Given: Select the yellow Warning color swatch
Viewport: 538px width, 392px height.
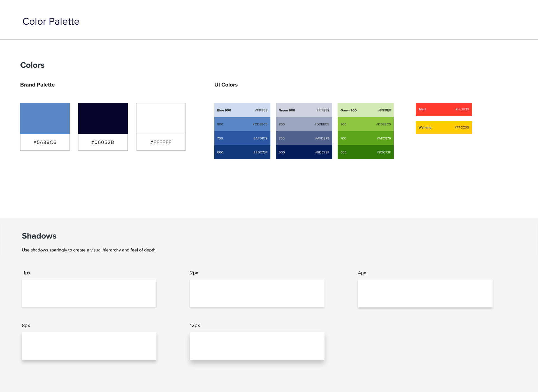Looking at the screenshot, I should pos(444,128).
